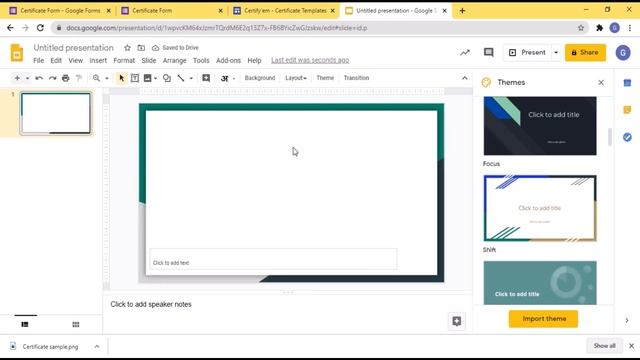Click the Import theme button
Screen dimensions: 640x360
point(543,319)
